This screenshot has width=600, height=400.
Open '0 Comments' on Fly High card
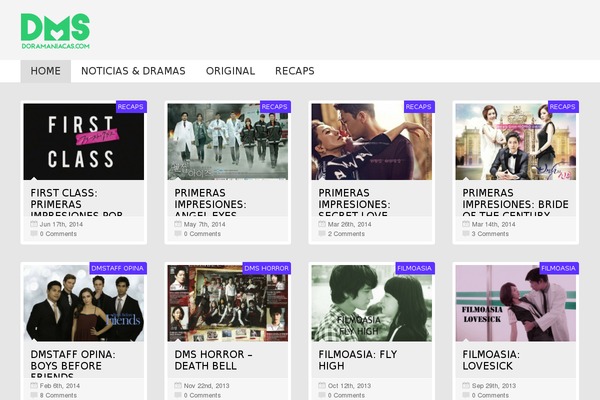pos(346,395)
